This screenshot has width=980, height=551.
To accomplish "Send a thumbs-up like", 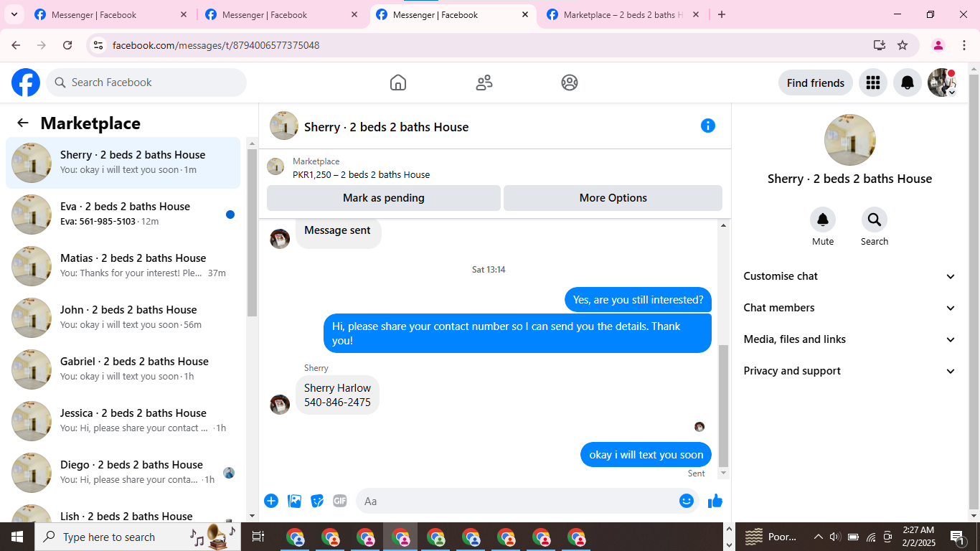I will [715, 501].
